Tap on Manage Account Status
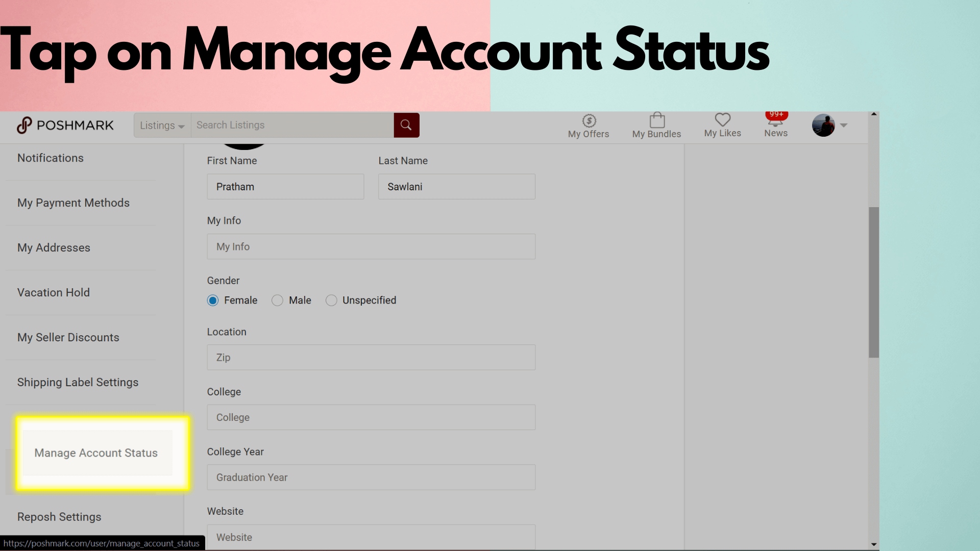The height and width of the screenshot is (551, 980). pos(95,453)
